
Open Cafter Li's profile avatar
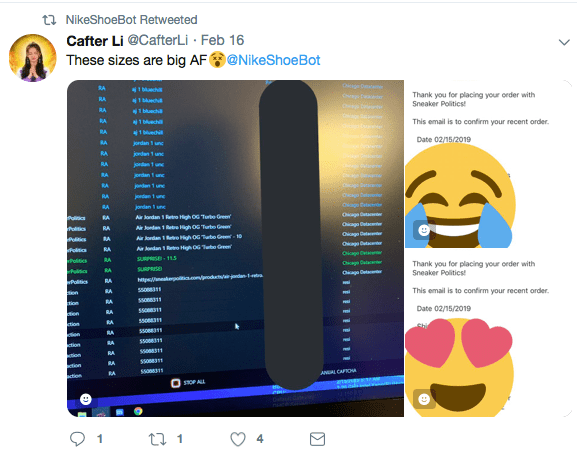tap(33, 58)
